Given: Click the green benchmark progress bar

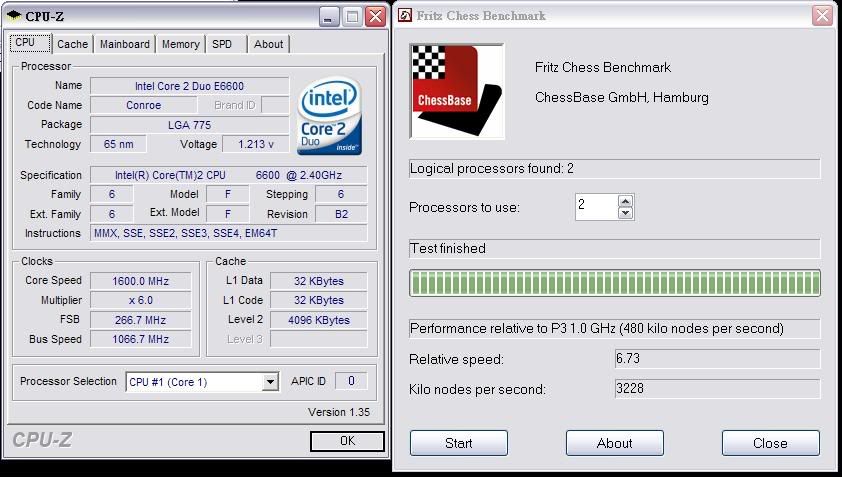Looking at the screenshot, I should pyautogui.click(x=615, y=283).
